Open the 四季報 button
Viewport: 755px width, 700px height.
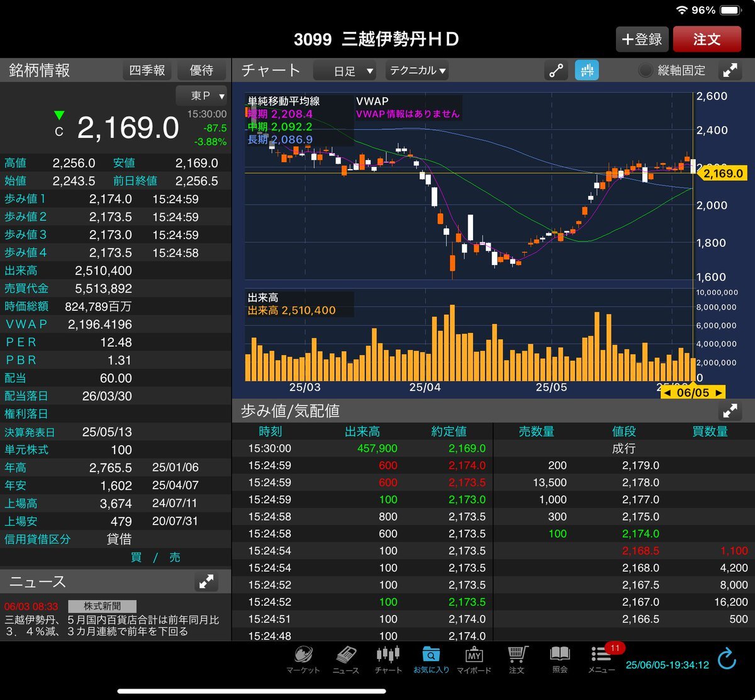147,71
